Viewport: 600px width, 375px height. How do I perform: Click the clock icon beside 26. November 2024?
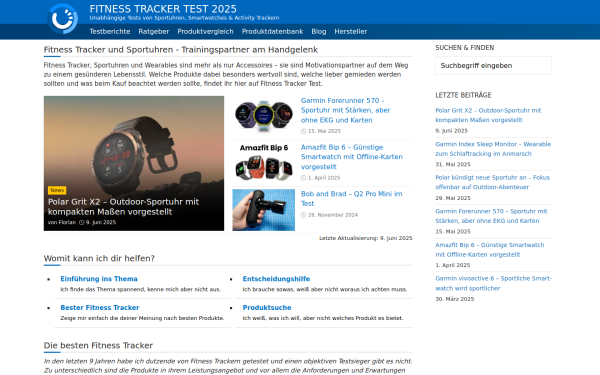[303, 215]
